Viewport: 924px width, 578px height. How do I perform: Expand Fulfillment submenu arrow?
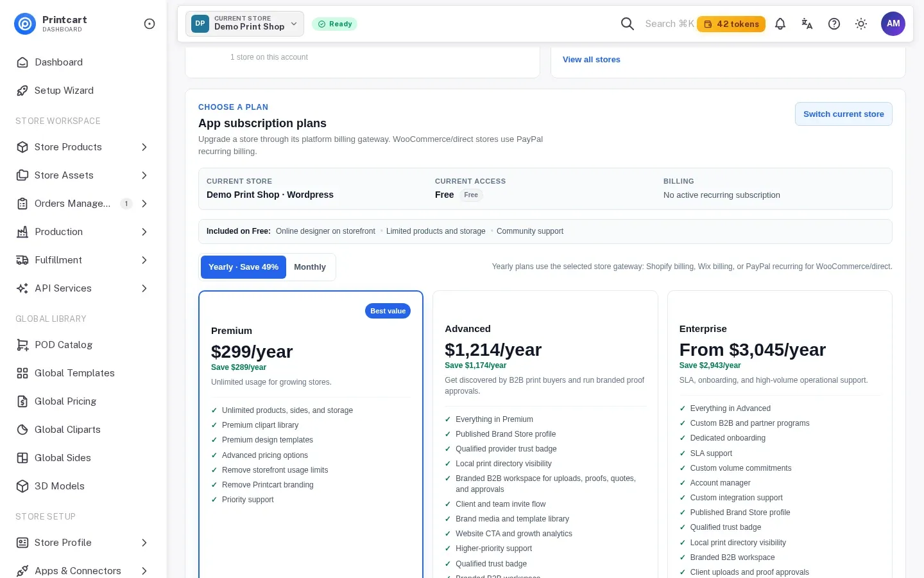pyautogui.click(x=144, y=260)
